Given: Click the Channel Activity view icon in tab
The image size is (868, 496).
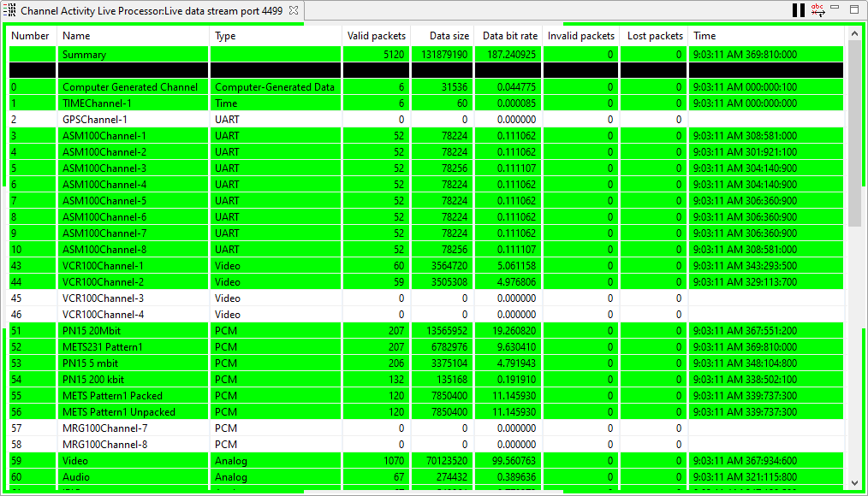Looking at the screenshot, I should coord(10,11).
